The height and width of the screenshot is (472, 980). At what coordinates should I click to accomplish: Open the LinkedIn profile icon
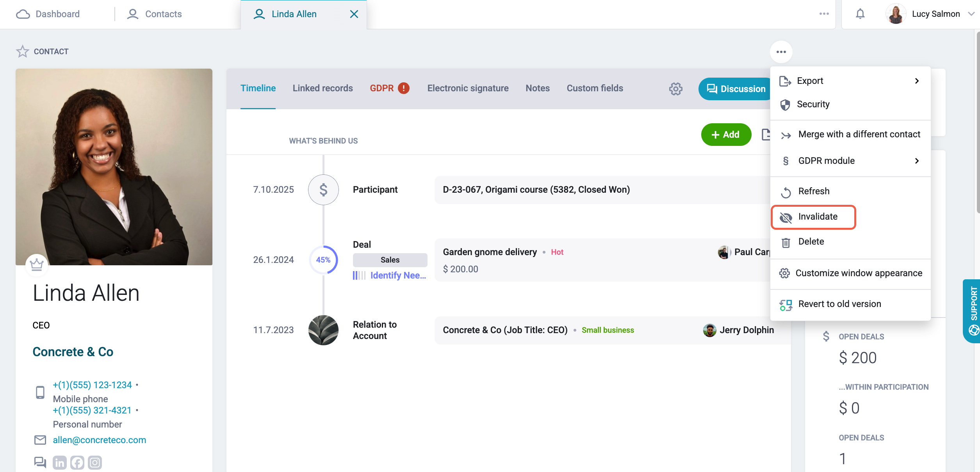click(x=60, y=463)
